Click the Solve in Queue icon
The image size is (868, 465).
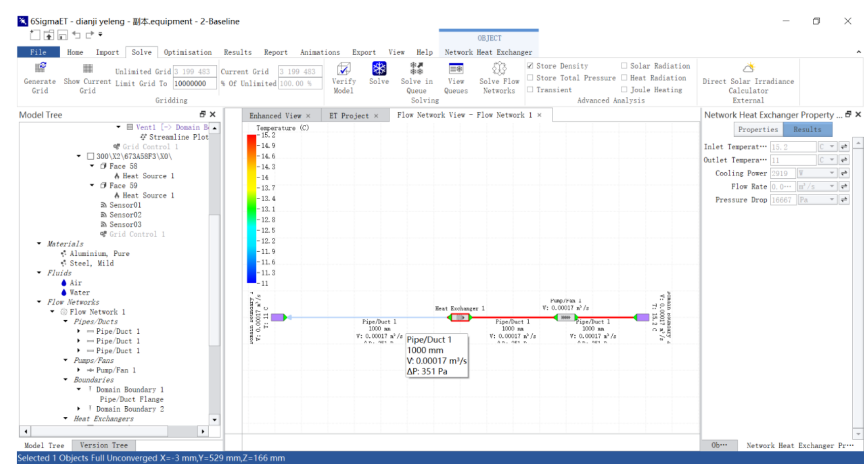click(x=416, y=68)
